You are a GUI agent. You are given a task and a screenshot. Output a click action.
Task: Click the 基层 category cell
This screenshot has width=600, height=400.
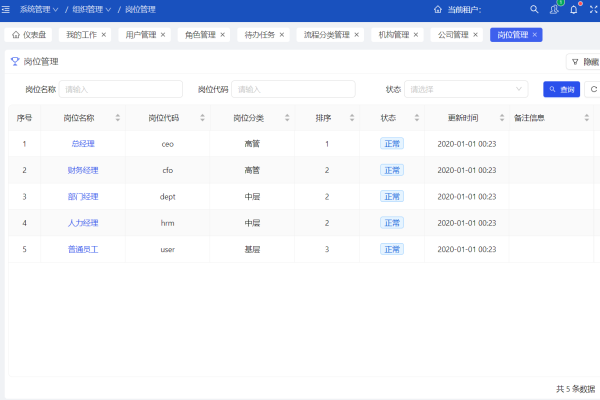pyautogui.click(x=252, y=249)
